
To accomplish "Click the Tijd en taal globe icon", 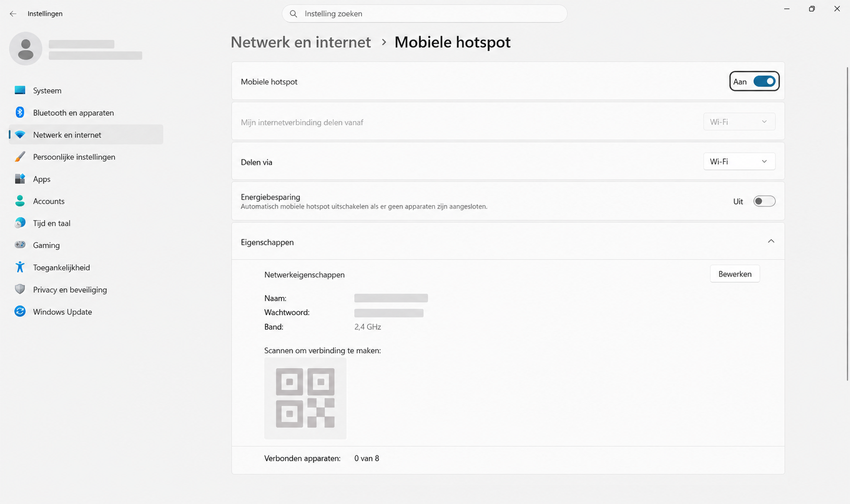I will pyautogui.click(x=20, y=223).
